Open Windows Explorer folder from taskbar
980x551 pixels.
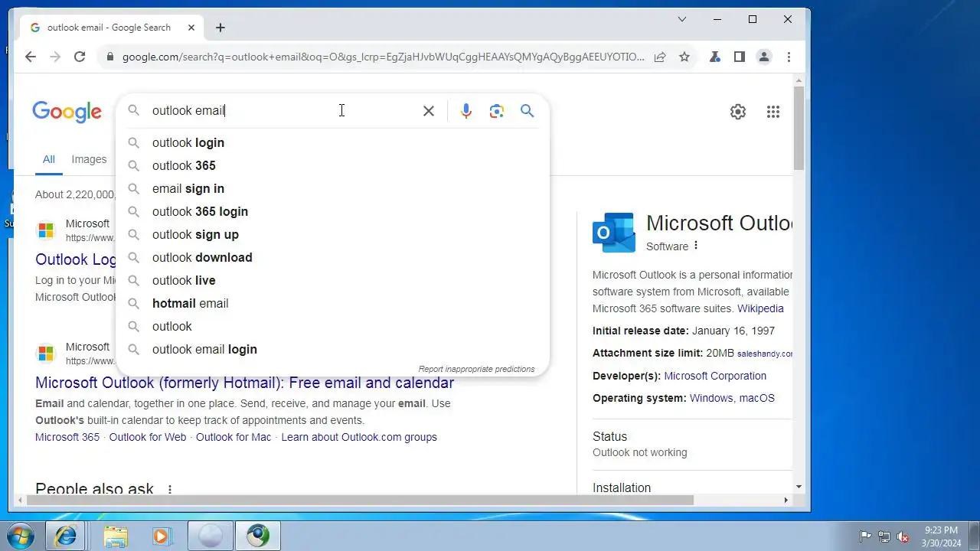[116, 536]
